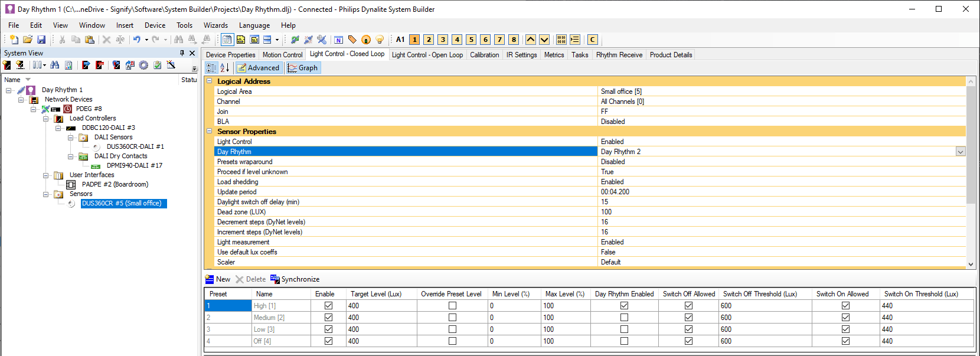Open the Tools menu

coord(184,25)
